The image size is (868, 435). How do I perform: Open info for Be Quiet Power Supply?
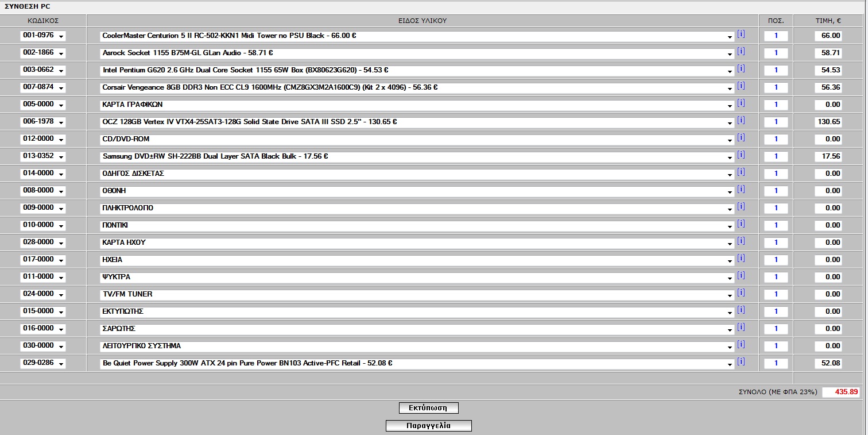741,361
